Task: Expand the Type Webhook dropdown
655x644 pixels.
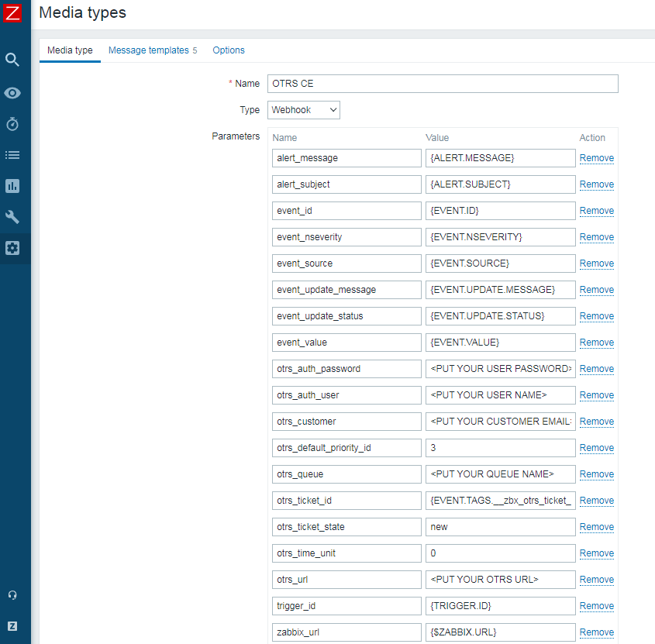Action: tap(304, 110)
